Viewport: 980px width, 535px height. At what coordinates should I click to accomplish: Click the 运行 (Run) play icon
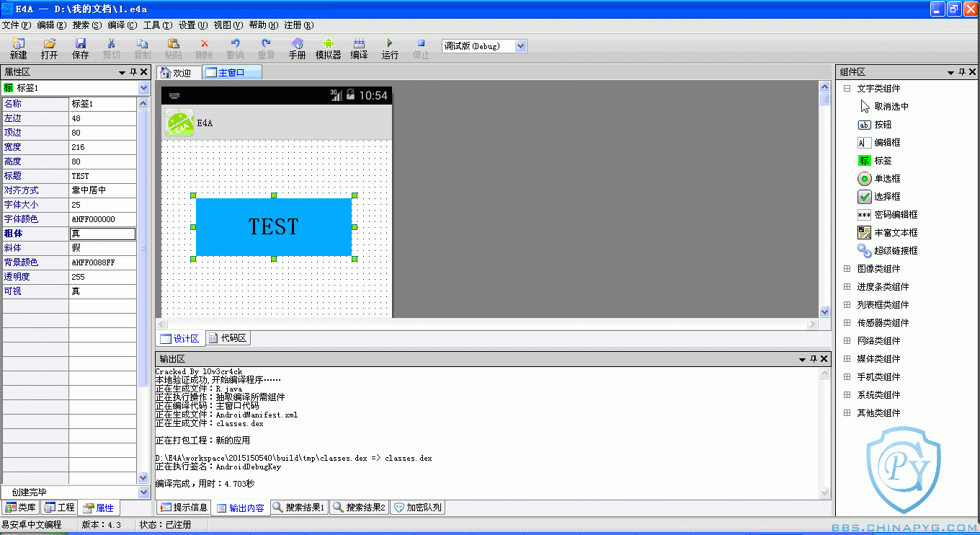click(x=390, y=49)
